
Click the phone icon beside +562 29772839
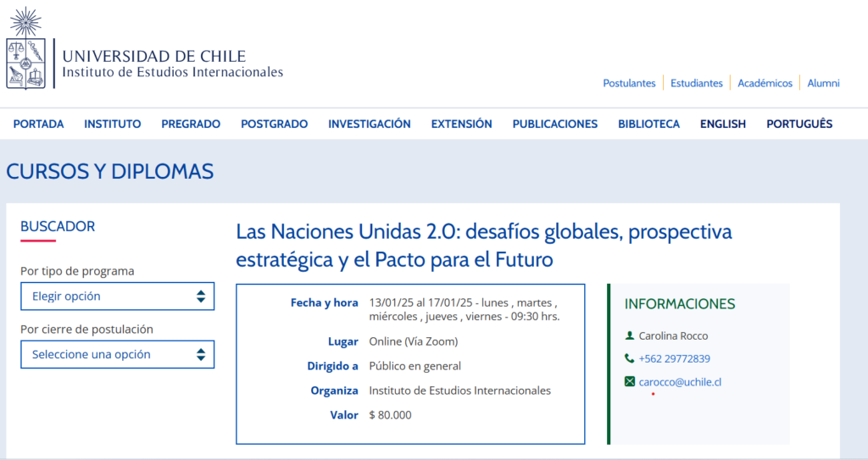(630, 358)
